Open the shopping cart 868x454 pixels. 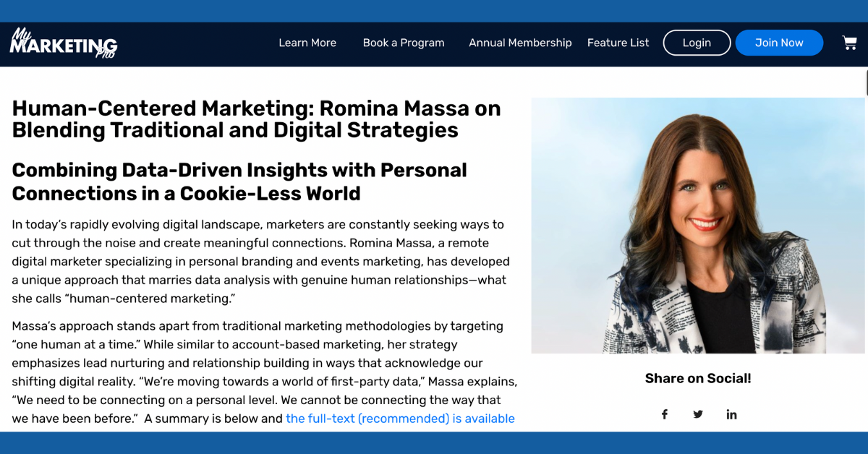tap(849, 43)
